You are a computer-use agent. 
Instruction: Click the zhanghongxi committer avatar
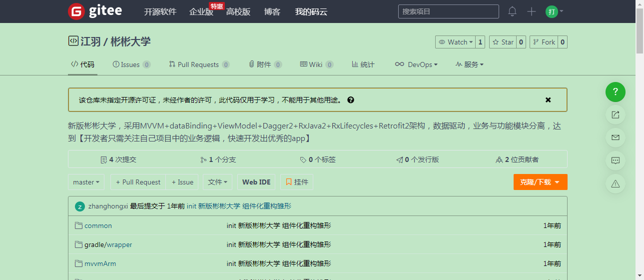pos(80,206)
